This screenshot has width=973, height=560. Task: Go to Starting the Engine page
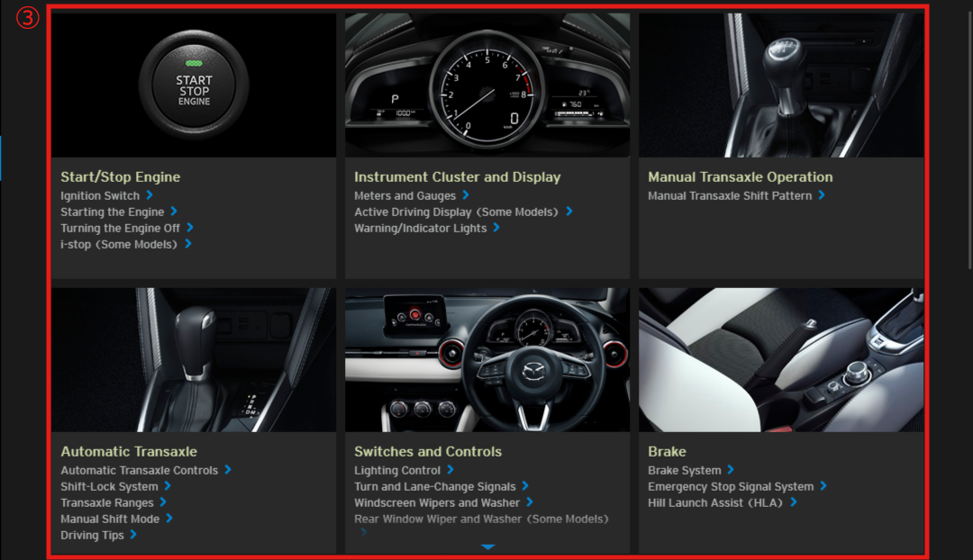pos(112,212)
